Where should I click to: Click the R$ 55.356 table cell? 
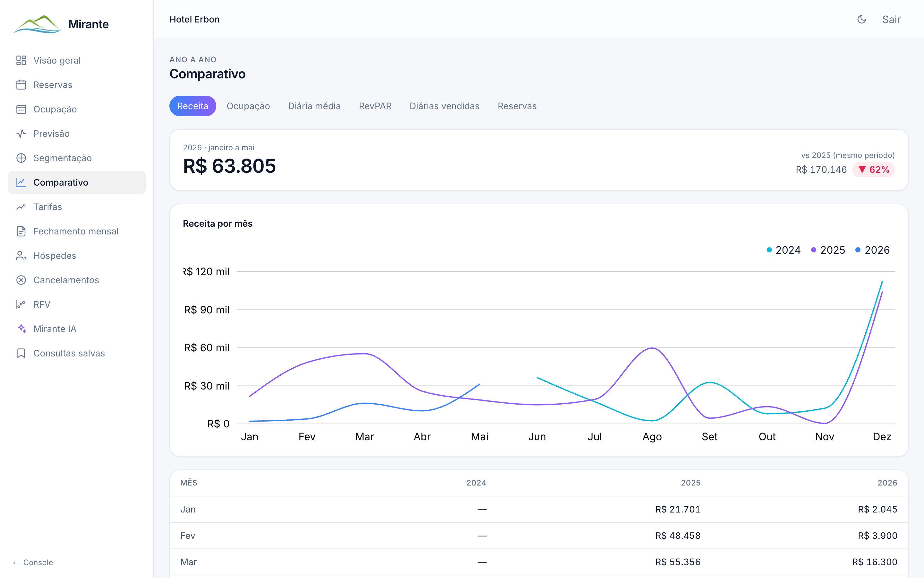point(678,562)
